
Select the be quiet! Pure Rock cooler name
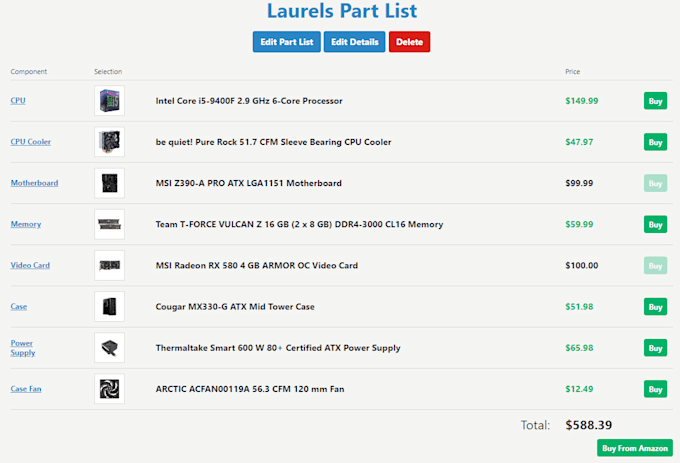click(x=273, y=142)
